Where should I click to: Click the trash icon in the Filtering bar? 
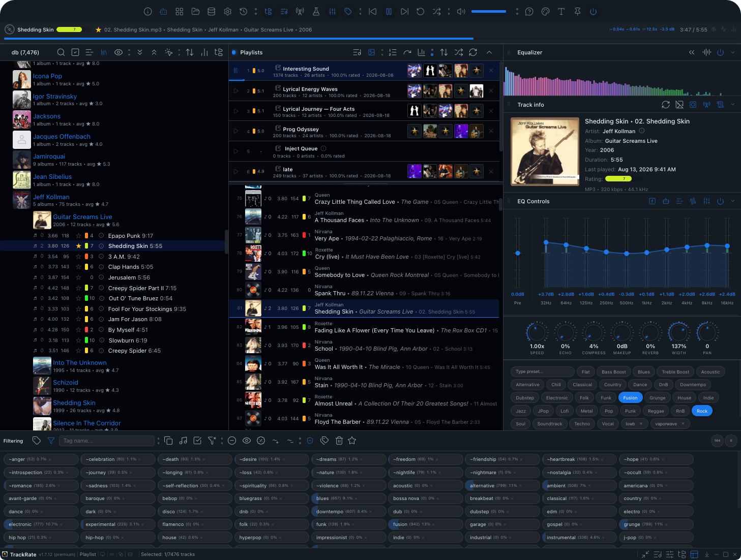339,441
